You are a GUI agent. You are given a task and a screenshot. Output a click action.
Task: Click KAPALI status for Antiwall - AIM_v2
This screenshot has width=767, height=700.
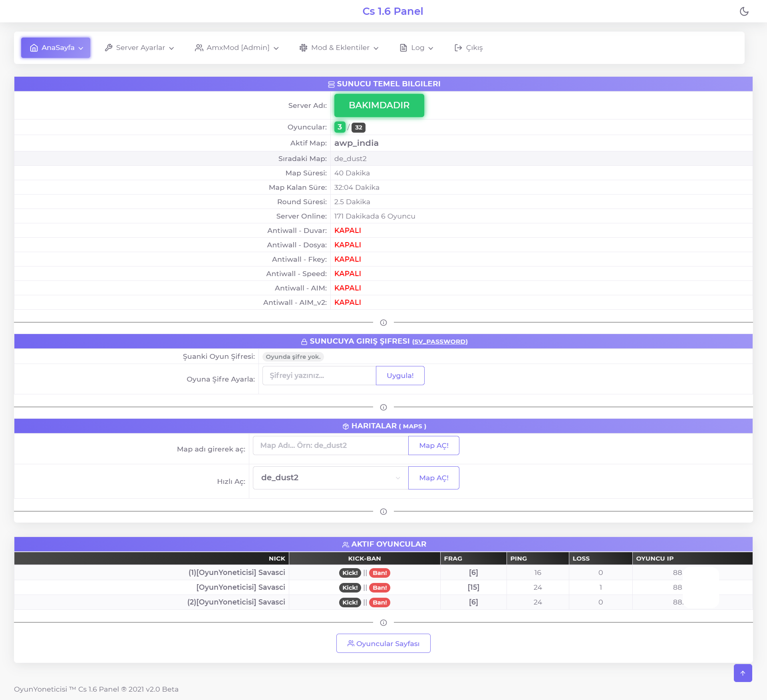click(348, 302)
